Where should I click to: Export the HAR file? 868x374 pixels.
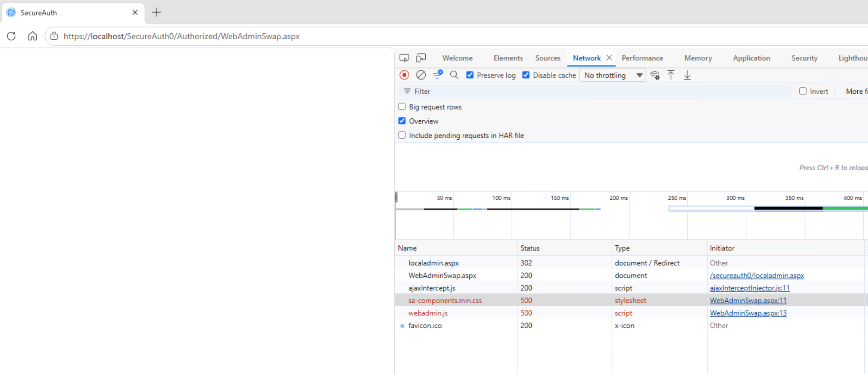[687, 75]
